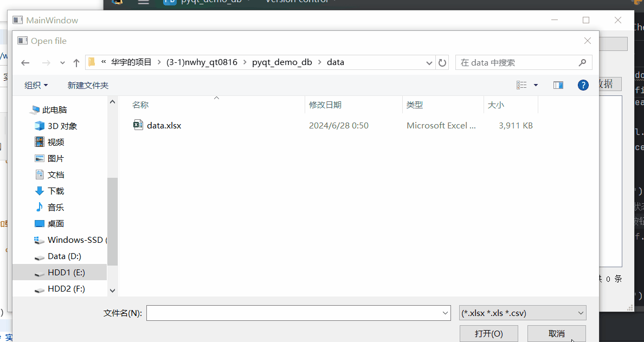Click the 3,911 KB size cell
644x342 pixels.
516,126
